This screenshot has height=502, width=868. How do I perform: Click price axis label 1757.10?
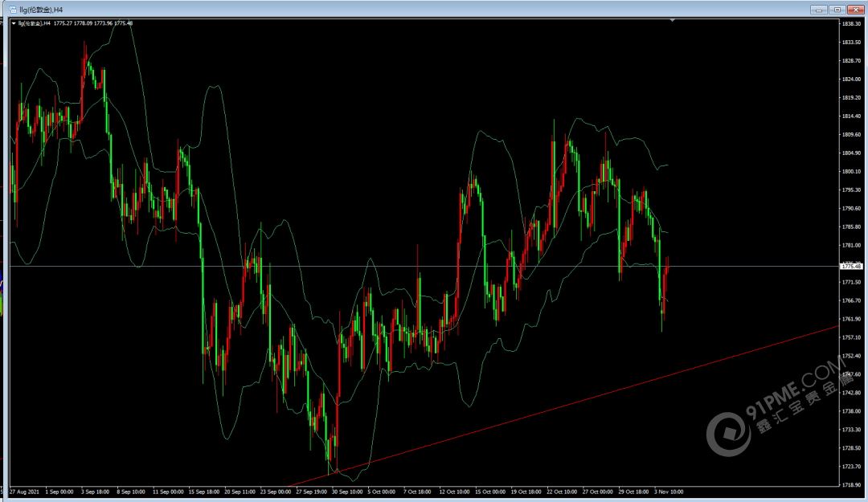pos(851,337)
